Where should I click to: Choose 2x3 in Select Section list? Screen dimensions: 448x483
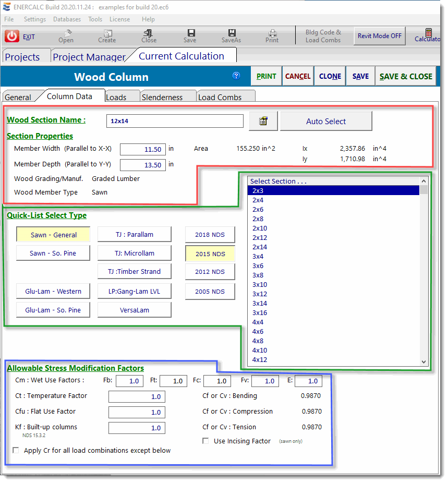click(x=258, y=191)
